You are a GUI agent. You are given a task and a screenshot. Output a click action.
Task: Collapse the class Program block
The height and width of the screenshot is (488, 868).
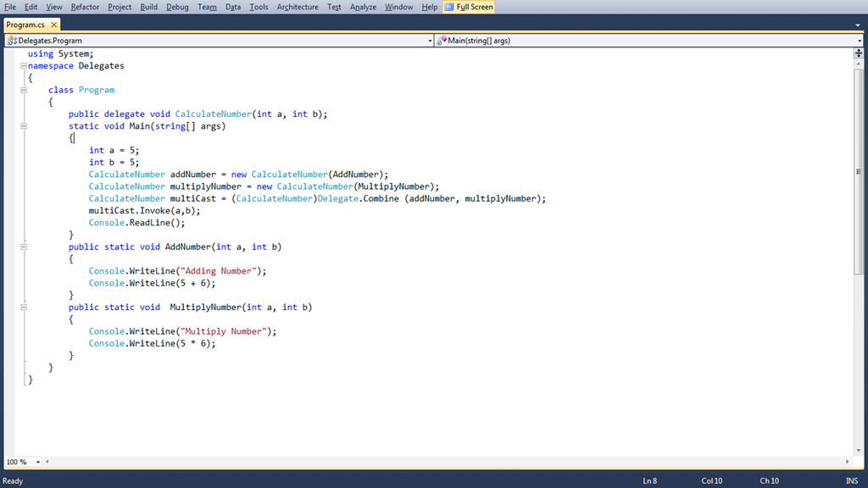coord(24,90)
